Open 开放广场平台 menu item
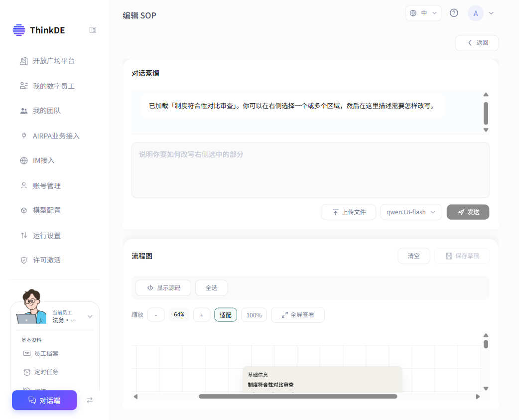The image size is (519, 420). tap(55, 61)
